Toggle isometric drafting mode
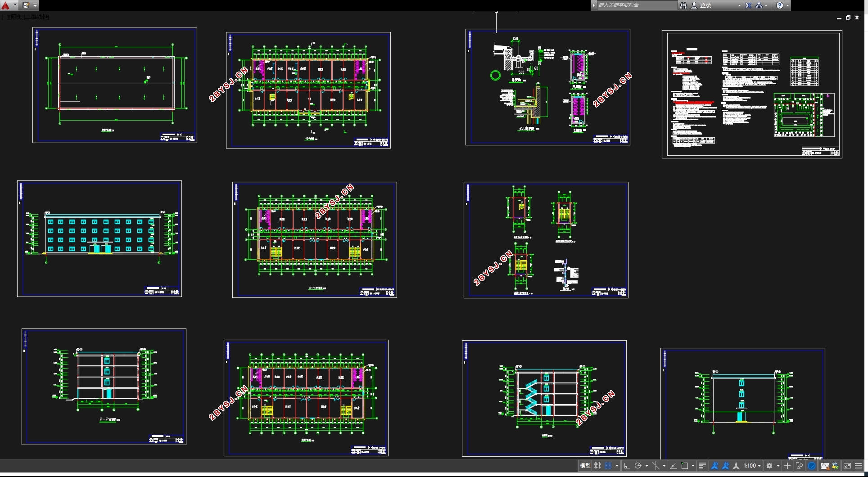The image size is (868, 477). [656, 466]
